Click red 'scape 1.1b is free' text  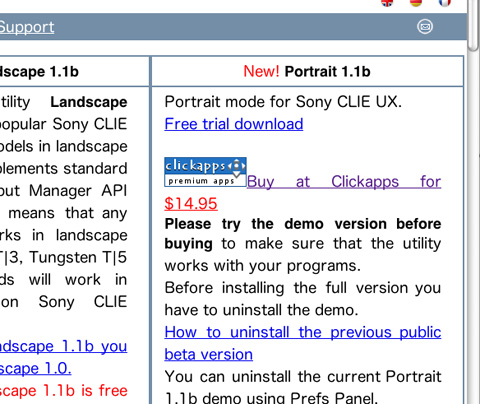(63, 391)
